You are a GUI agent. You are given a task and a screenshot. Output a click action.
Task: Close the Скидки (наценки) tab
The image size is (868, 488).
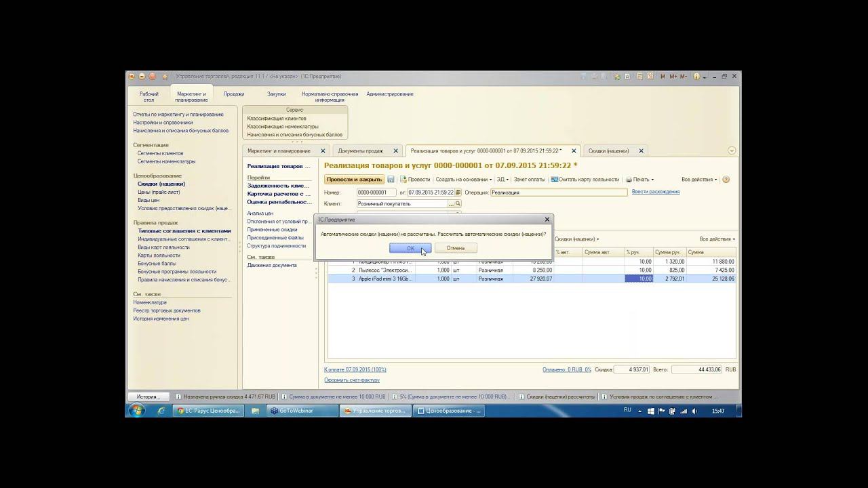(641, 150)
